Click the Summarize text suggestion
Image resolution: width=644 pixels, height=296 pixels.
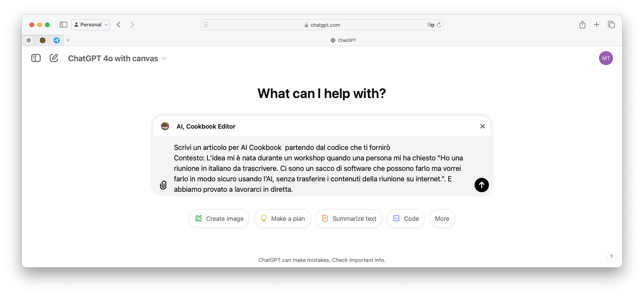(x=349, y=219)
